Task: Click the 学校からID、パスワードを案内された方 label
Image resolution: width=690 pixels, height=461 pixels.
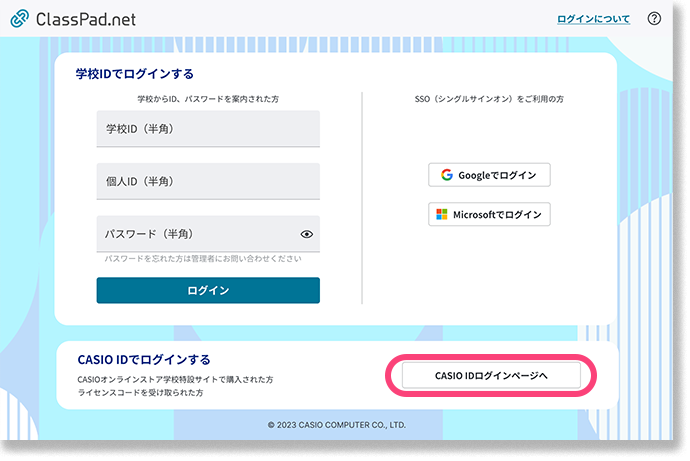Action: pos(208,99)
